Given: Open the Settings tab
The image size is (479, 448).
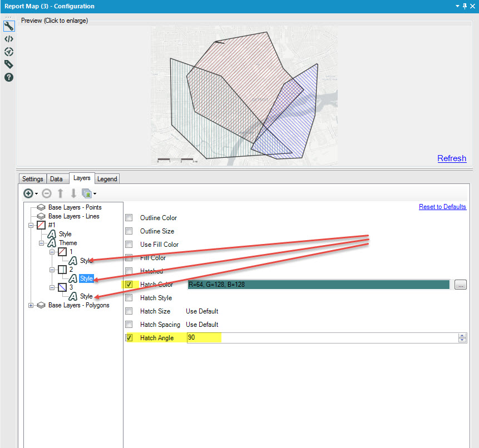Looking at the screenshot, I should (32, 178).
